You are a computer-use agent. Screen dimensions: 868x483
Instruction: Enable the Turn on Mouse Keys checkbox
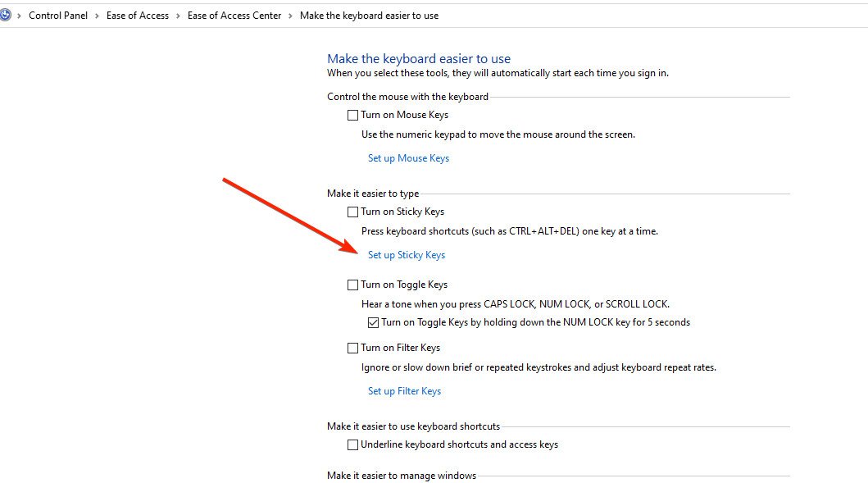[x=353, y=116]
